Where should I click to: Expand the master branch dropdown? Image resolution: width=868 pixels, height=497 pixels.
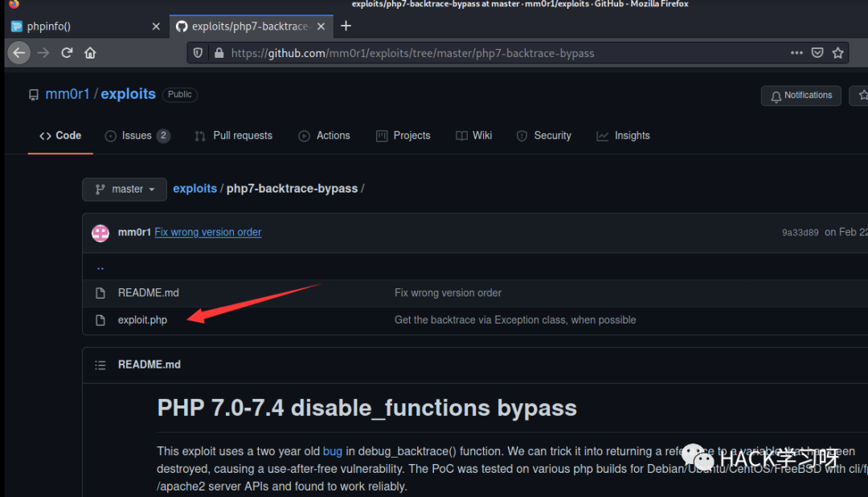pyautogui.click(x=125, y=189)
